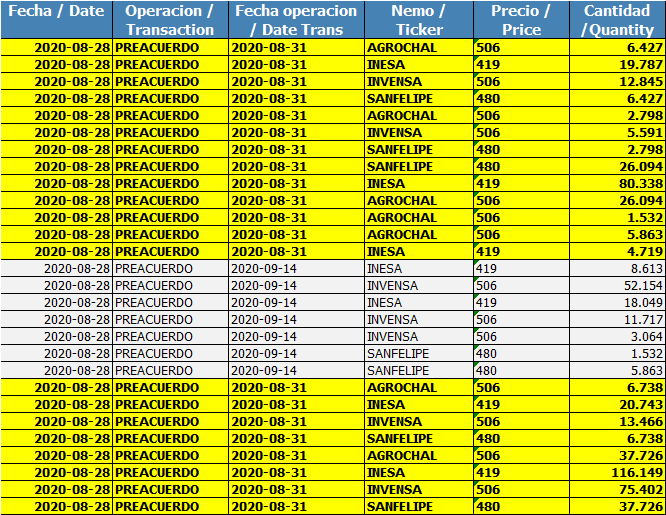
Task: Select the quantity cell 5.591
Action: (618, 133)
